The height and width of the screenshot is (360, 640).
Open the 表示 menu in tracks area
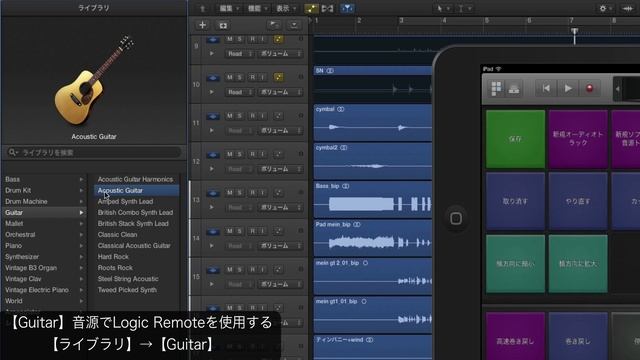[286, 8]
